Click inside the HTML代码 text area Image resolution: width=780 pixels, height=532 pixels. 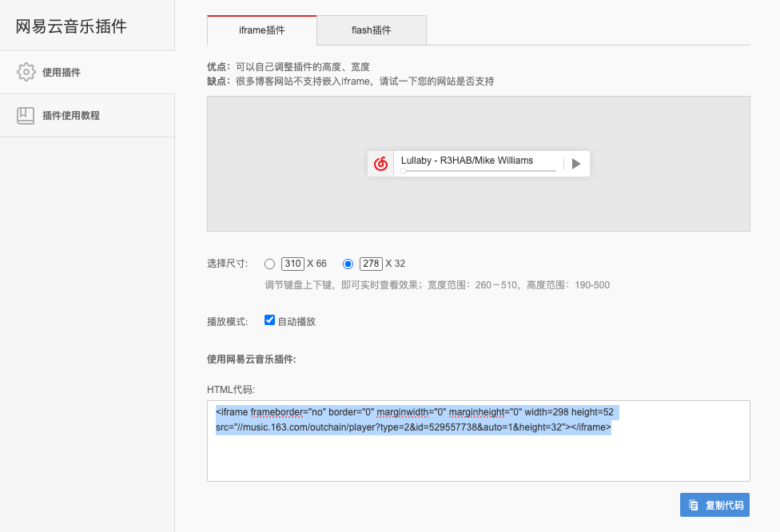(x=479, y=441)
